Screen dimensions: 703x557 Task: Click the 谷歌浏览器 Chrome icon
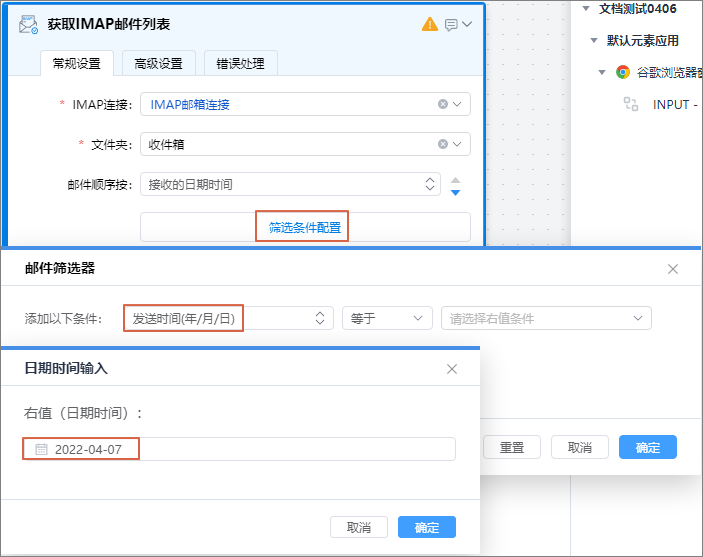coord(623,72)
